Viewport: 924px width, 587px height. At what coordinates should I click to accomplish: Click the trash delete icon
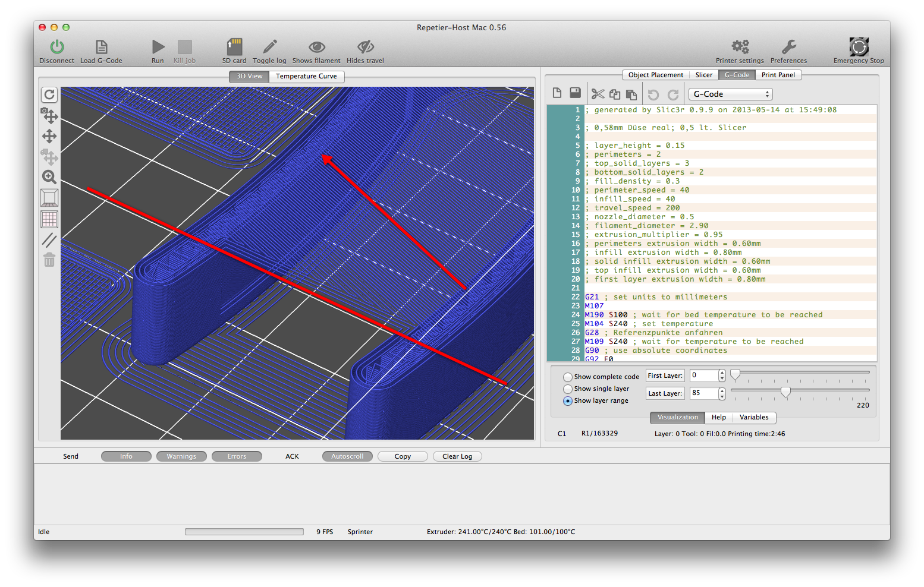point(49,260)
